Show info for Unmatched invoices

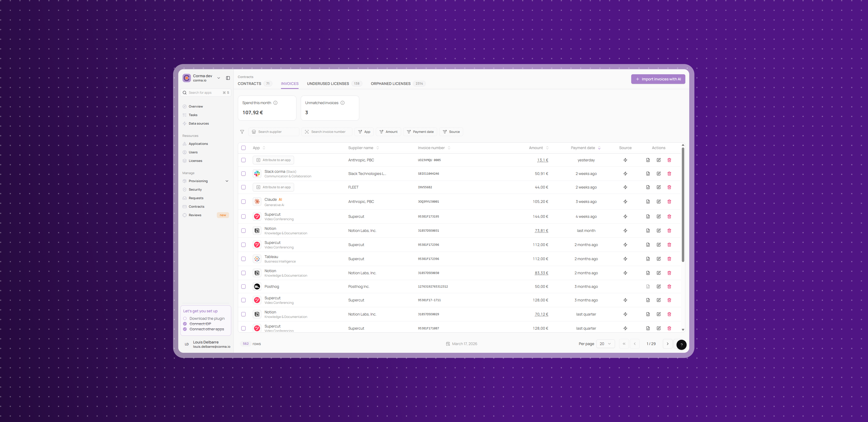point(342,103)
